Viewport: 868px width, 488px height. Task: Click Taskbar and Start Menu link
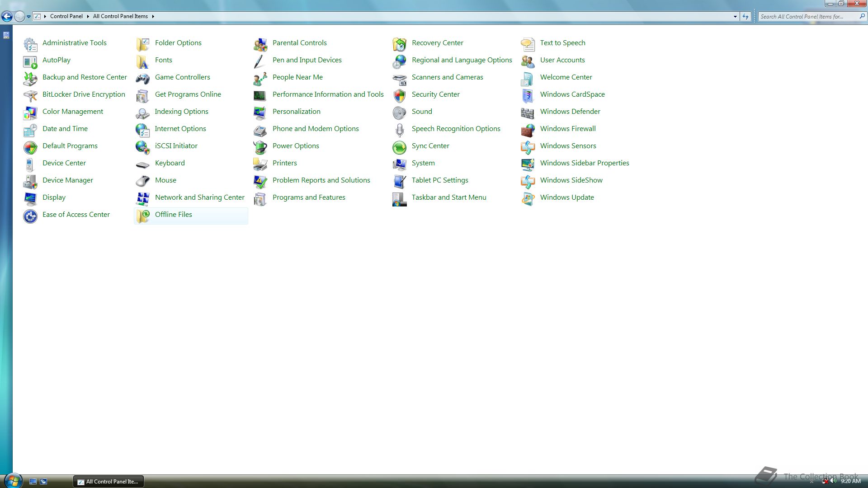click(449, 197)
